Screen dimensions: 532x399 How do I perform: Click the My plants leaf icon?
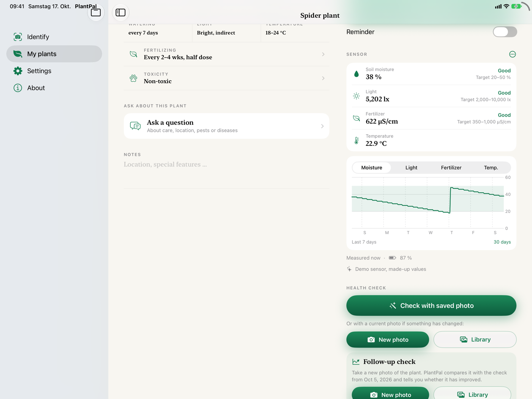[18, 54]
